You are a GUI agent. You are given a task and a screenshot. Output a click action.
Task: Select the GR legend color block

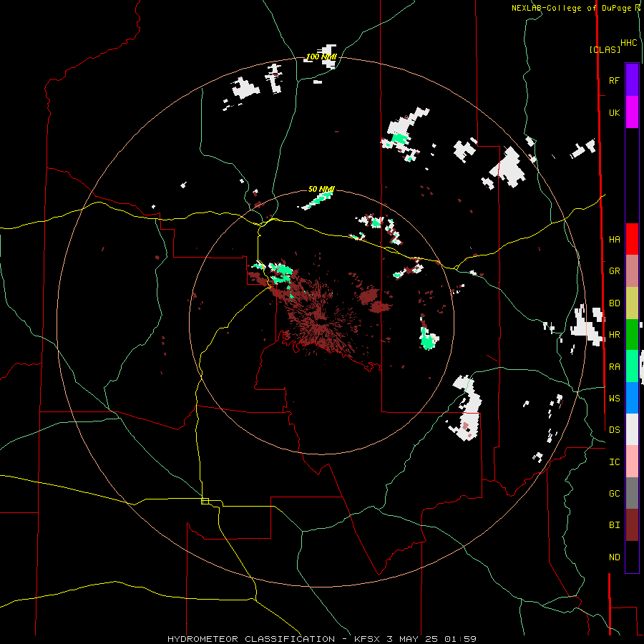point(632,270)
